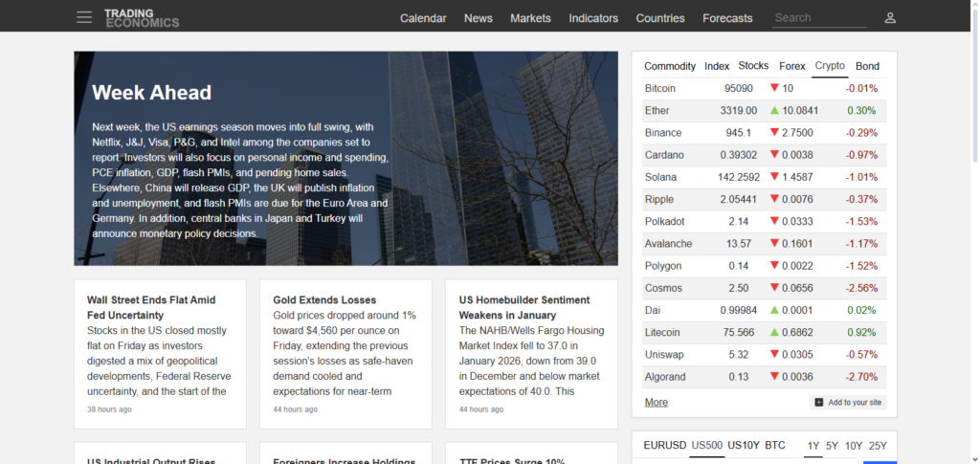The image size is (980, 464).
Task: Click Bitcoin price value 95090
Action: pyautogui.click(x=739, y=89)
